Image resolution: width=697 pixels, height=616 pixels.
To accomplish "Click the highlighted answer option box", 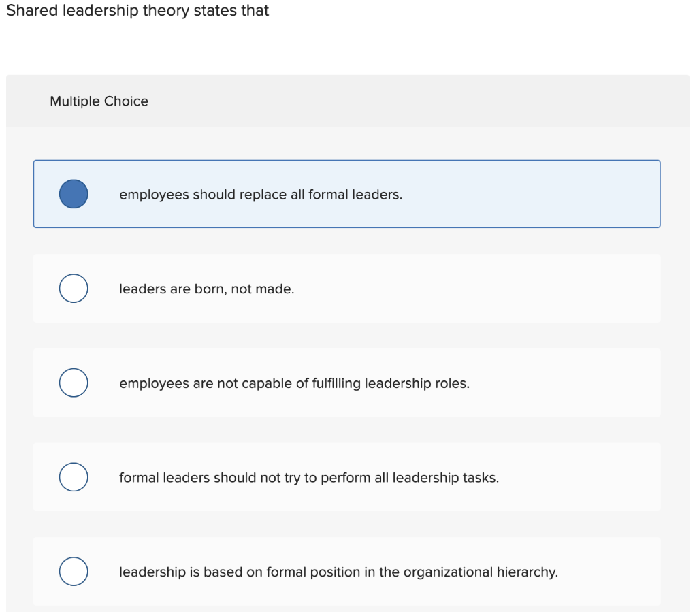I will pos(347,194).
